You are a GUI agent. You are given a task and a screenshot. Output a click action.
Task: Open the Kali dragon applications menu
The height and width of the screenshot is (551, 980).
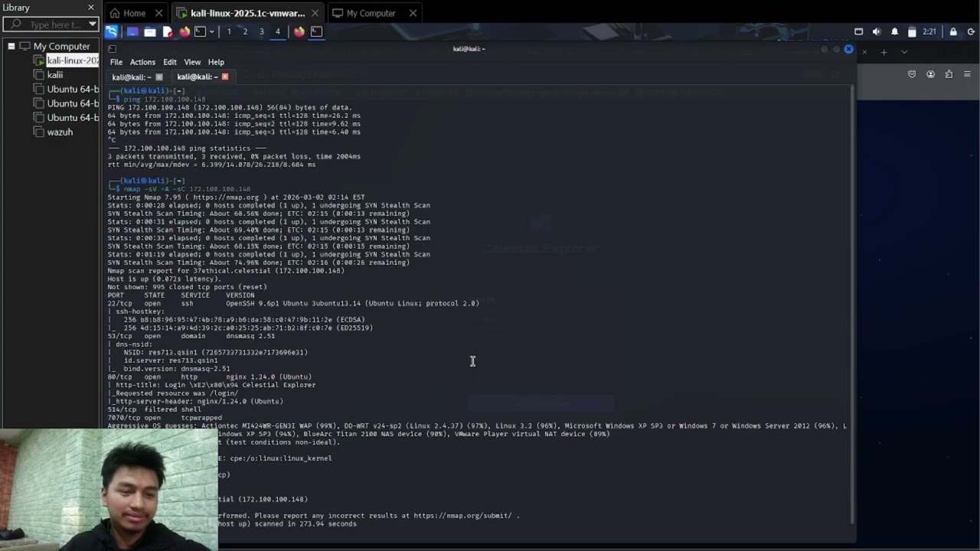(112, 31)
